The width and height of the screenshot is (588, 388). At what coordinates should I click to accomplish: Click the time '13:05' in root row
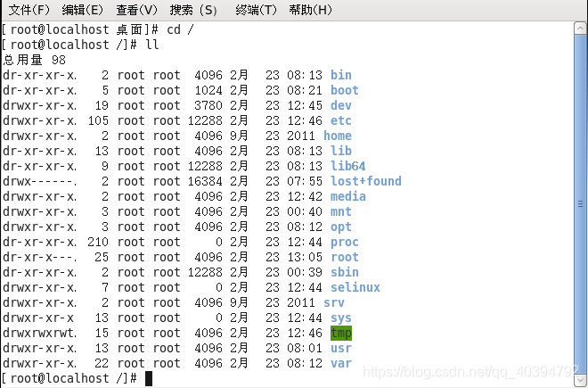tap(305, 257)
